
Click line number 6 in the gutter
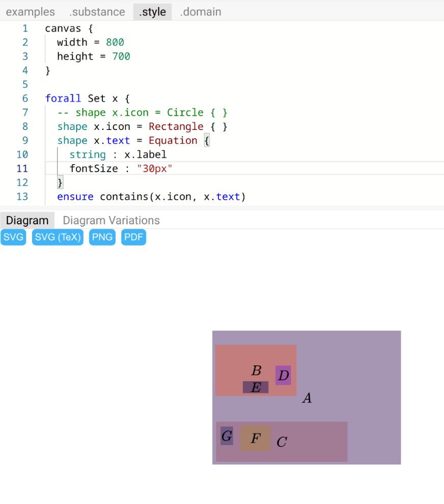(25, 98)
